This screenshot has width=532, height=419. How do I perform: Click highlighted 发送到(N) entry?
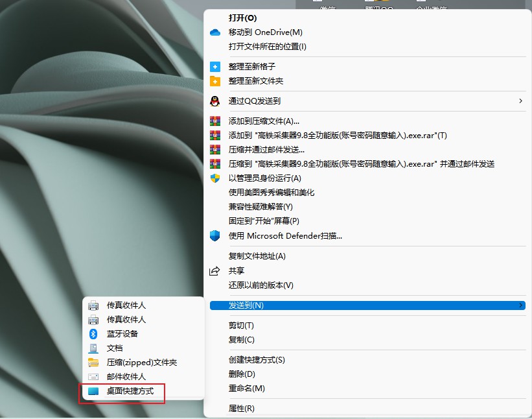click(367, 305)
